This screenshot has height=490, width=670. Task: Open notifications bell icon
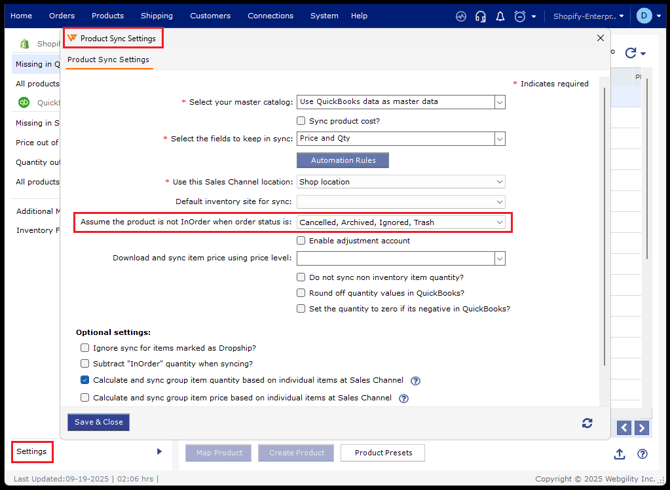point(500,16)
